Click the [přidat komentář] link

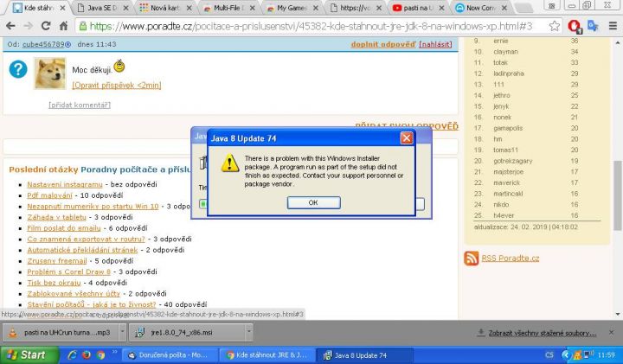pyautogui.click(x=80, y=105)
